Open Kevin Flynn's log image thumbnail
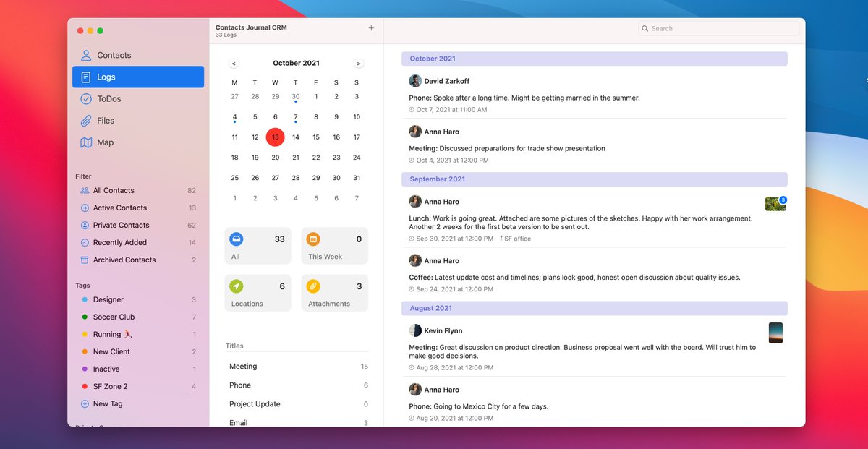This screenshot has width=868, height=449. pyautogui.click(x=775, y=333)
